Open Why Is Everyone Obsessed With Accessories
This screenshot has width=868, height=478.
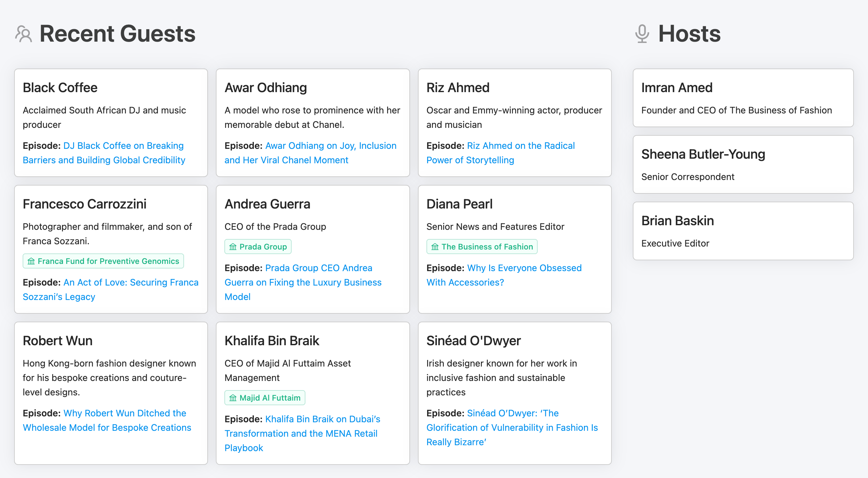(x=524, y=268)
